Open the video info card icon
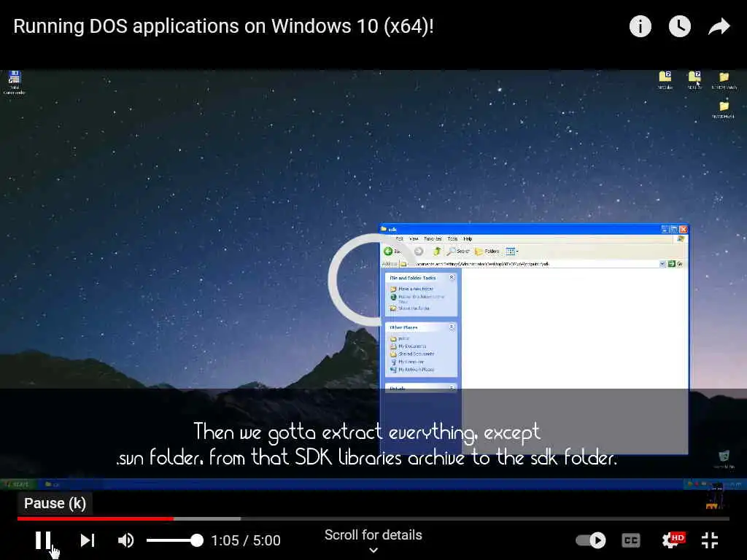The height and width of the screenshot is (560, 747). 640,26
